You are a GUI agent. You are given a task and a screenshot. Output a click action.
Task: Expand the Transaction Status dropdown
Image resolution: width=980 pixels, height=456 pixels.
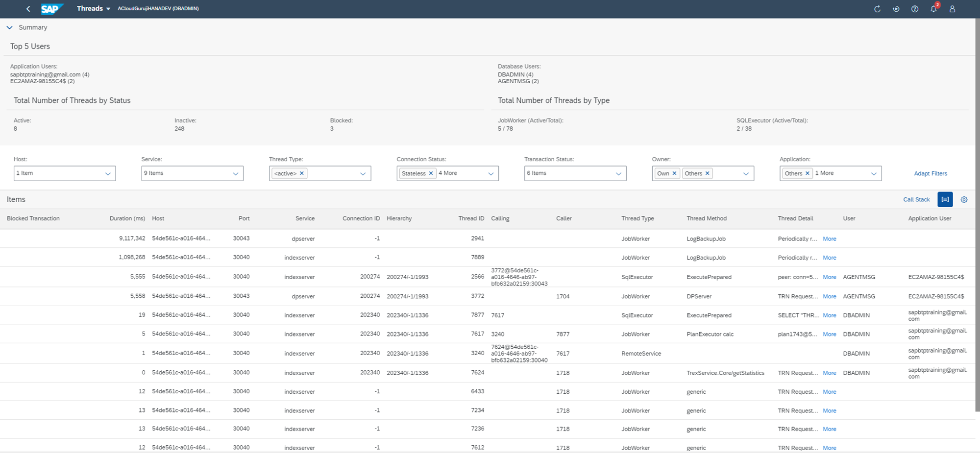pyautogui.click(x=618, y=174)
